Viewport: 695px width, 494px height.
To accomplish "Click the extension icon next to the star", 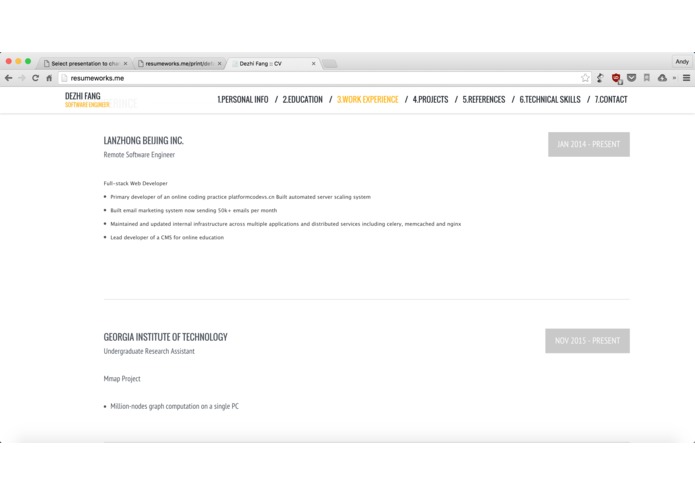I will [x=601, y=78].
